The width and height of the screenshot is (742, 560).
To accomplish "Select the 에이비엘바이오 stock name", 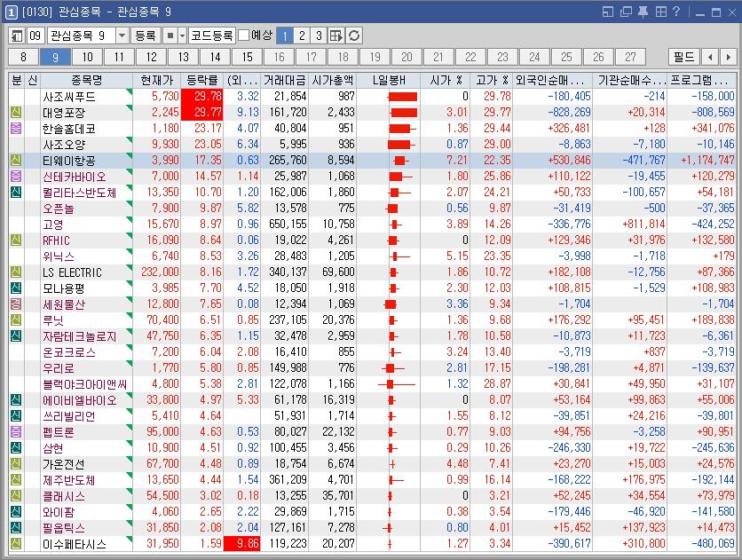I will pos(79,400).
